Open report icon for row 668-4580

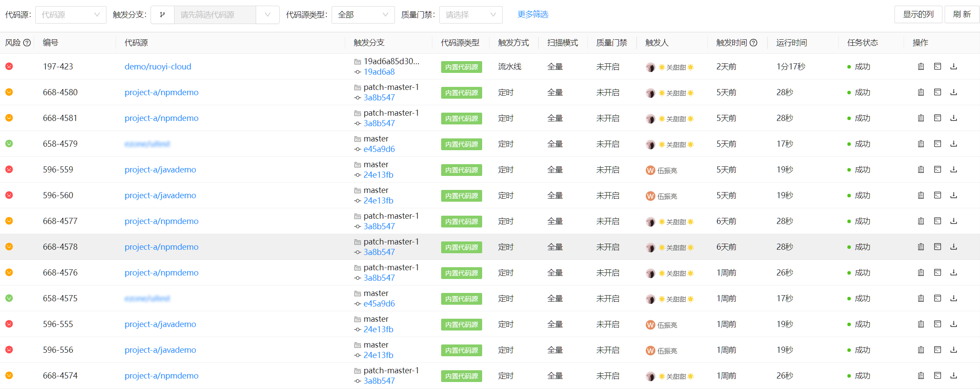coord(921,92)
